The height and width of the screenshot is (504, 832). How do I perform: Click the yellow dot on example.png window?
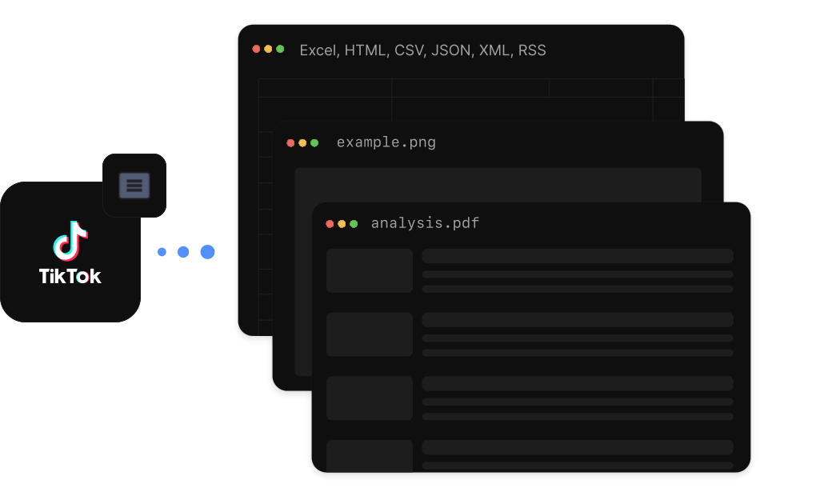click(x=302, y=142)
